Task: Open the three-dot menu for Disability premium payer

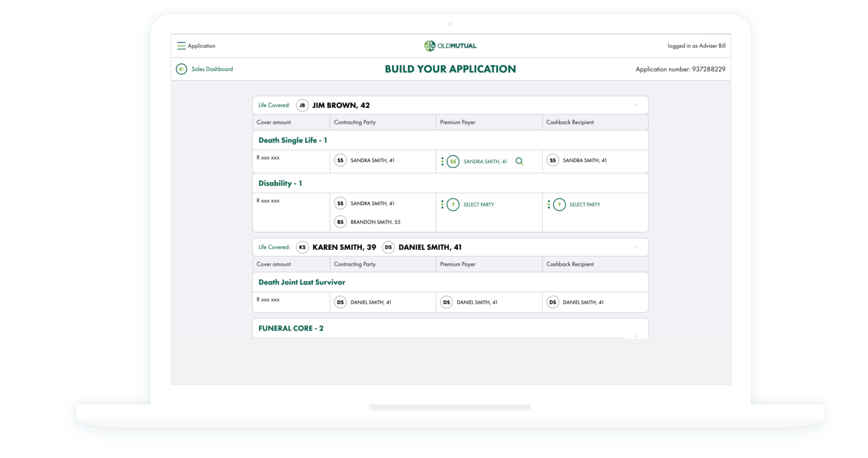Action: tap(442, 204)
